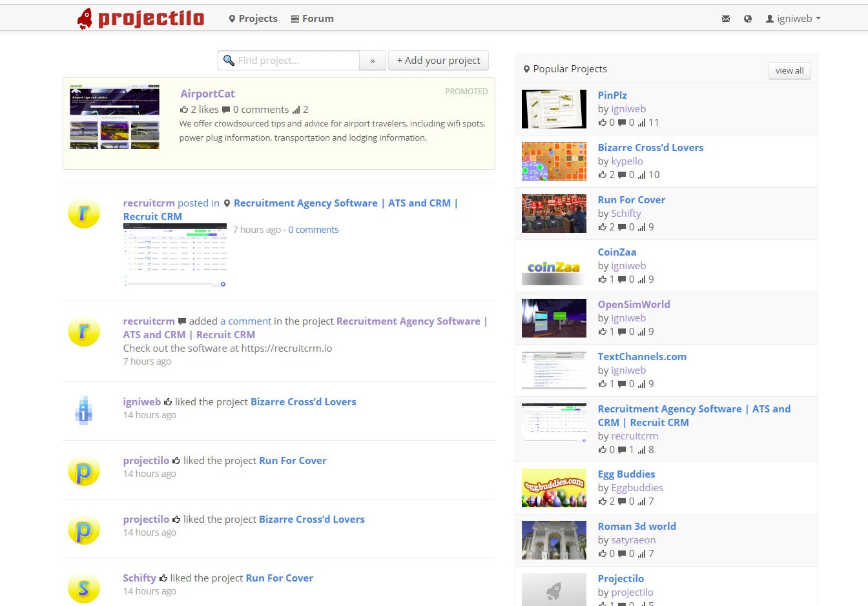This screenshot has width=868, height=606.
Task: Click the globe language icon
Action: pos(748,19)
